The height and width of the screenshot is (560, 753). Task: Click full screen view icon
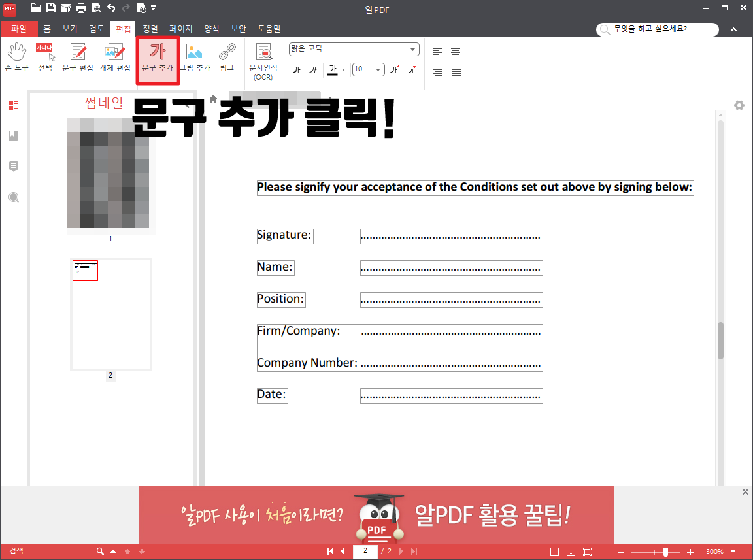588,552
